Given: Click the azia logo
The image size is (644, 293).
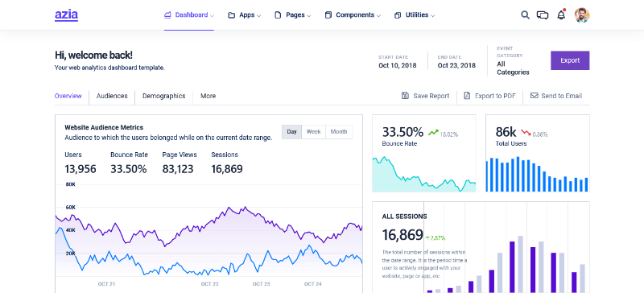Looking at the screenshot, I should click(x=66, y=14).
